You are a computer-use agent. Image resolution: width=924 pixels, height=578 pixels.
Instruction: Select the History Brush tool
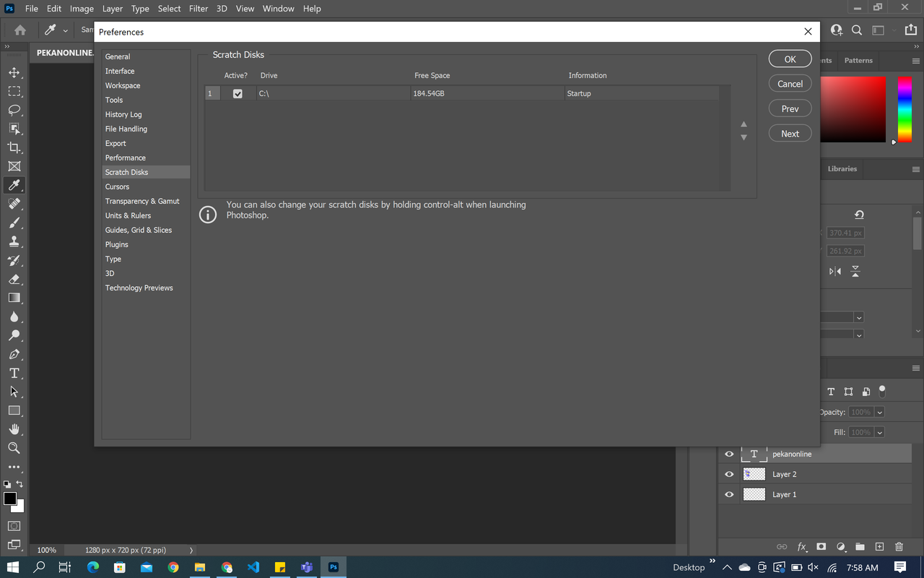(14, 260)
